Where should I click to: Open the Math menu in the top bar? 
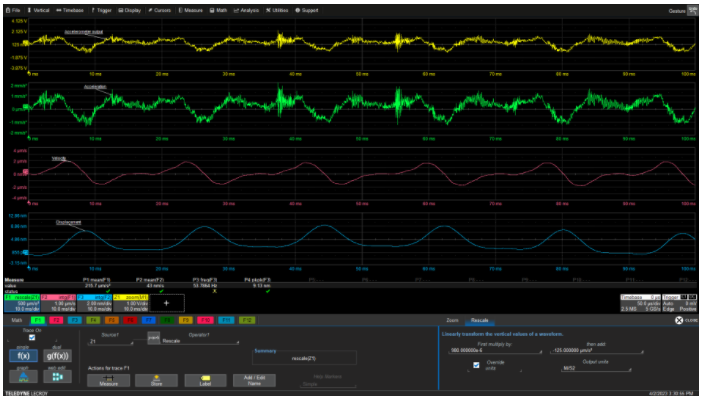pyautogui.click(x=218, y=10)
